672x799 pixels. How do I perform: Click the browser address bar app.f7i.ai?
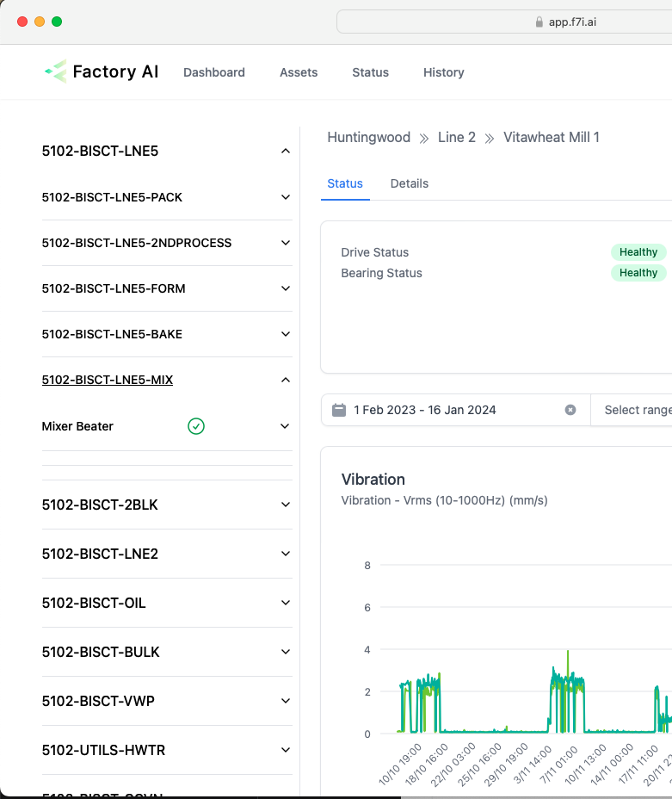tap(504, 22)
